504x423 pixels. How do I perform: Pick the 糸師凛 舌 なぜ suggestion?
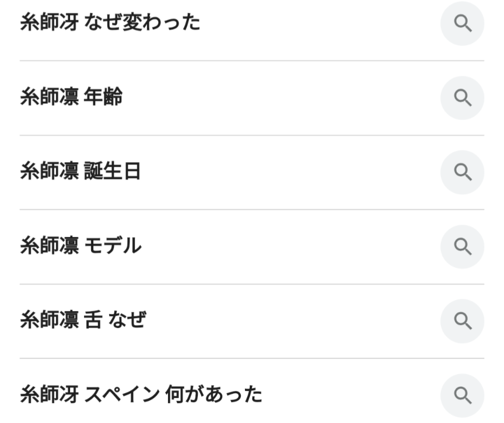[83, 320]
